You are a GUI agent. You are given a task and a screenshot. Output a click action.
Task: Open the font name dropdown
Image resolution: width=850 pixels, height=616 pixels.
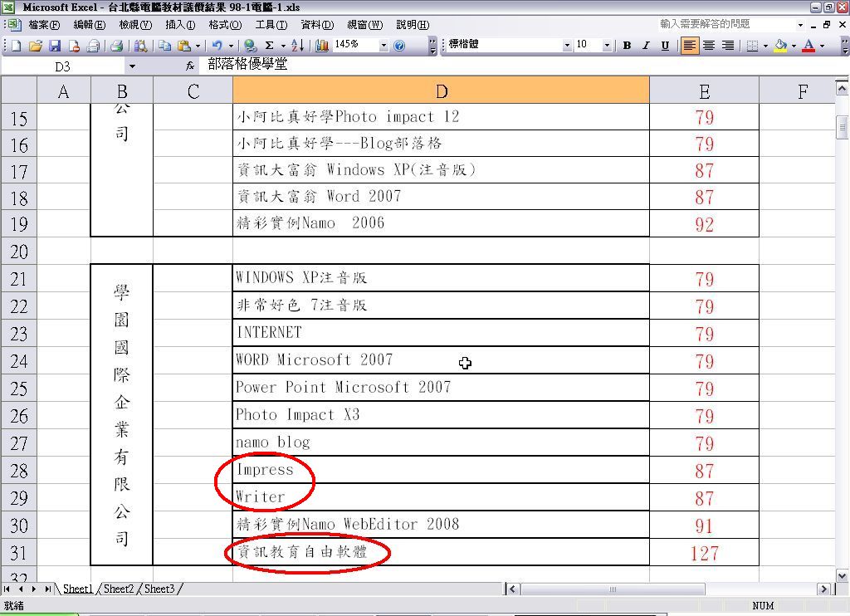(567, 46)
